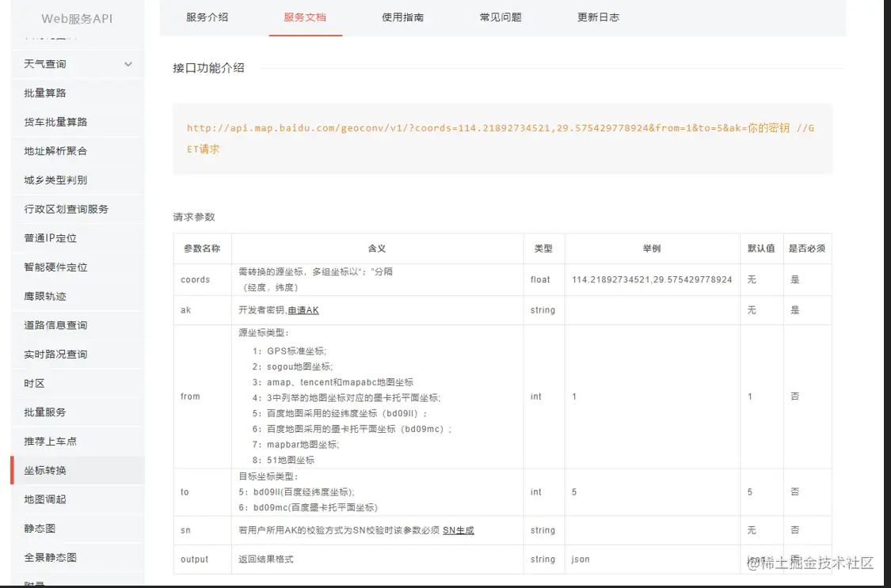Click the 是否必须 column header
This screenshot has height=588, width=891.
click(x=807, y=248)
